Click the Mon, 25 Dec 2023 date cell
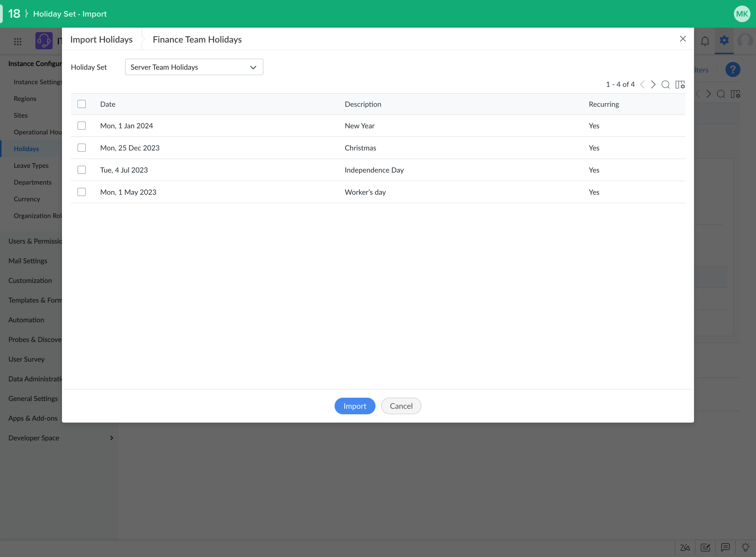756x557 pixels. point(130,148)
